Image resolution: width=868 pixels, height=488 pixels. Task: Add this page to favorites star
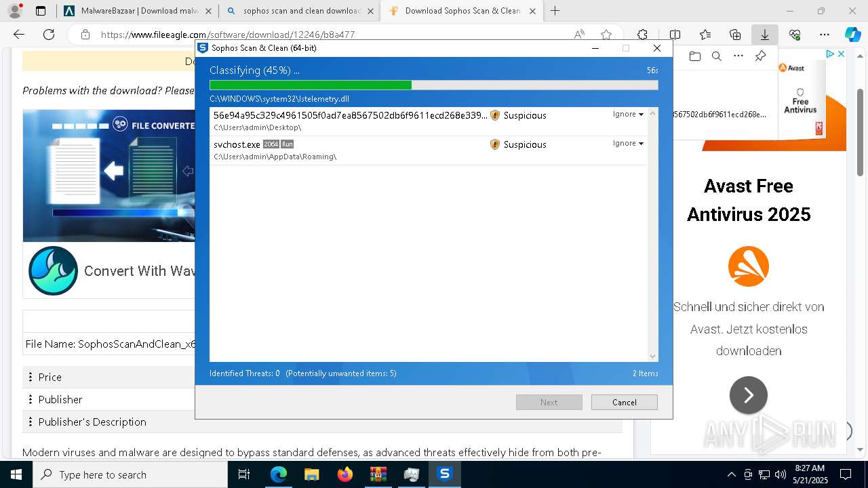[x=606, y=35]
